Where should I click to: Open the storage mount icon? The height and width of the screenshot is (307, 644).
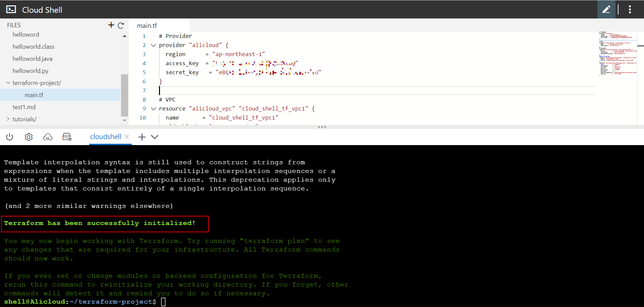67,137
